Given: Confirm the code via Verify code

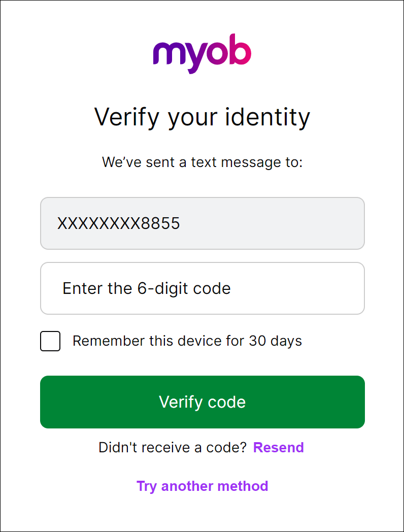Looking at the screenshot, I should 203,402.
